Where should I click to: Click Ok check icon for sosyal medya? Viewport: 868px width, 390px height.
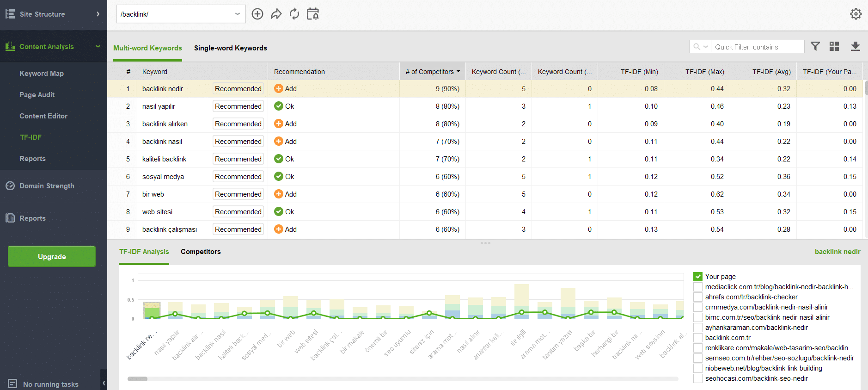278,176
